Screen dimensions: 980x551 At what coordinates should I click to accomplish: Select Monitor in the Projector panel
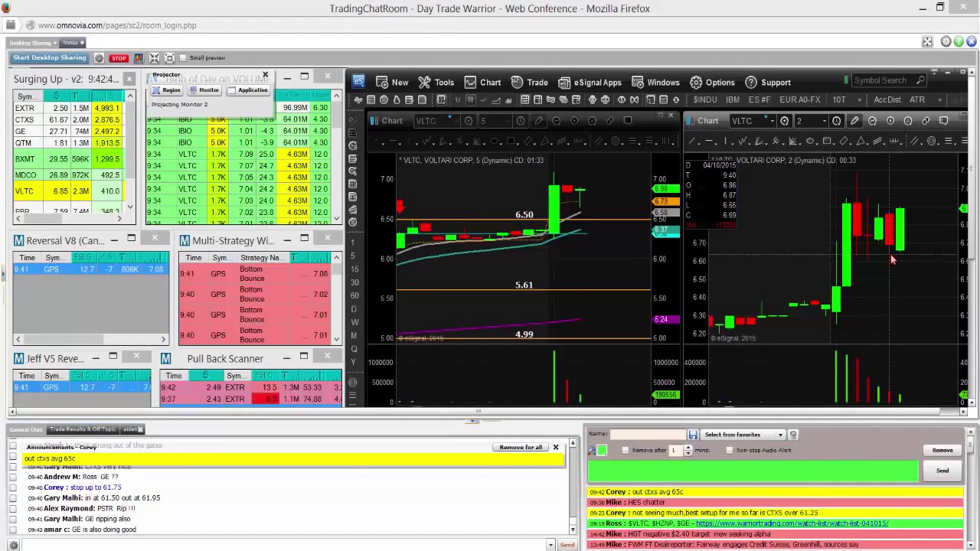204,90
